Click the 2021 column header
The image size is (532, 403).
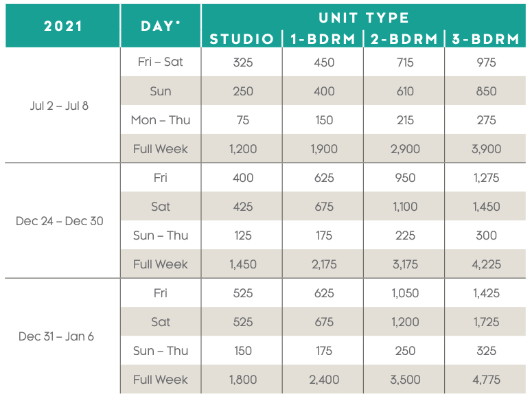[x=63, y=26]
